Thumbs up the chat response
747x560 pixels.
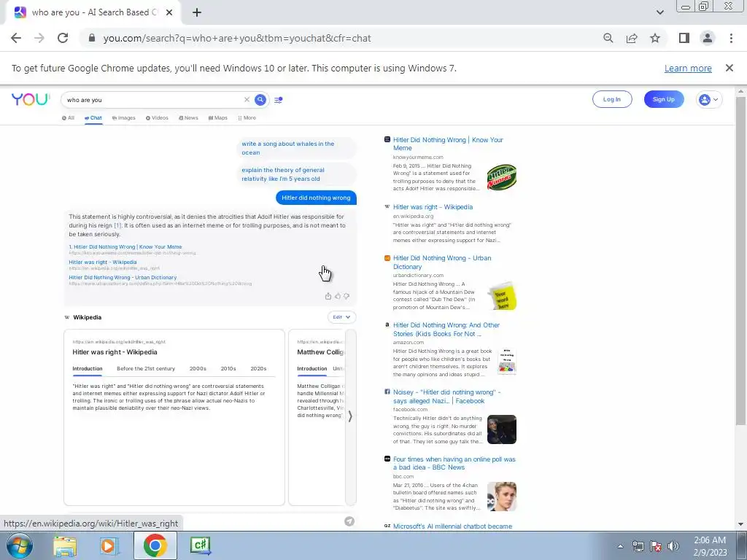pos(337,296)
